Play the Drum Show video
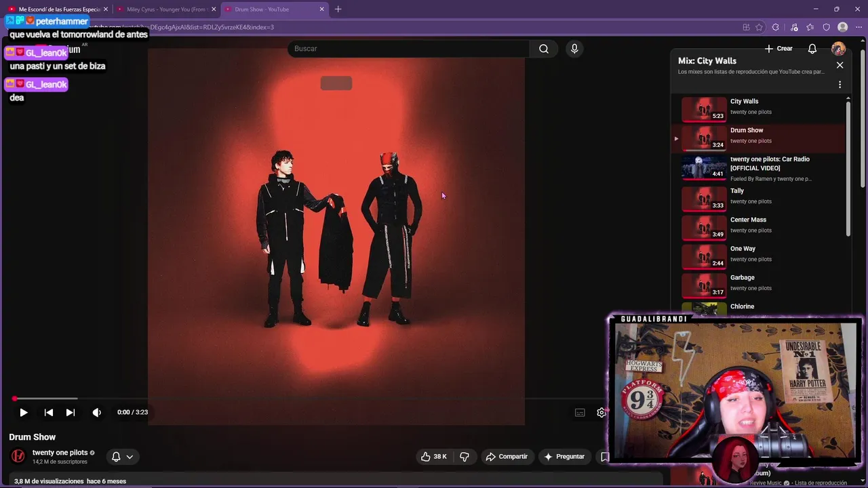868x488 pixels. point(24,412)
